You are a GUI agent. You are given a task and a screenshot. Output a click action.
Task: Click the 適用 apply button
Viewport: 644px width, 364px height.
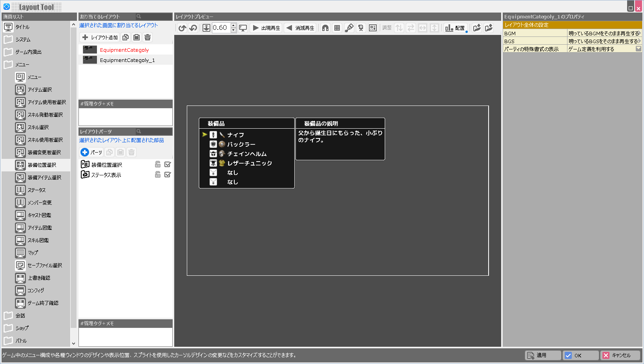pyautogui.click(x=542, y=355)
